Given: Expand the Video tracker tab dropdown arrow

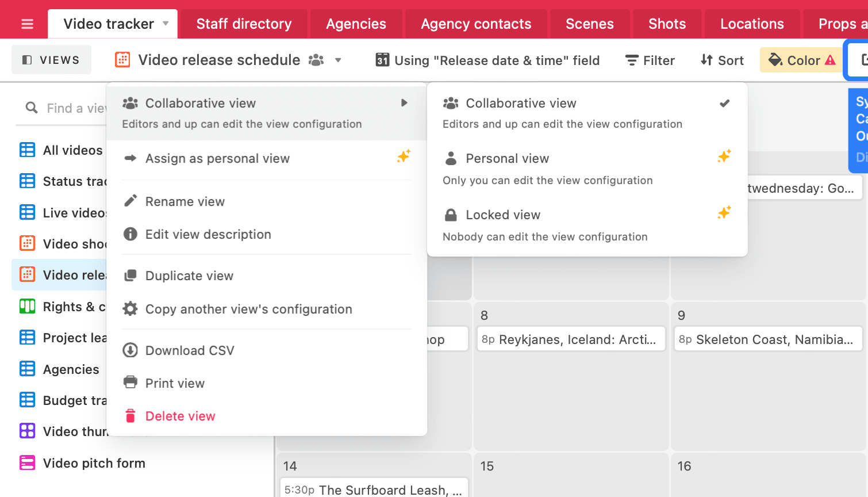Looking at the screenshot, I should click(x=166, y=24).
